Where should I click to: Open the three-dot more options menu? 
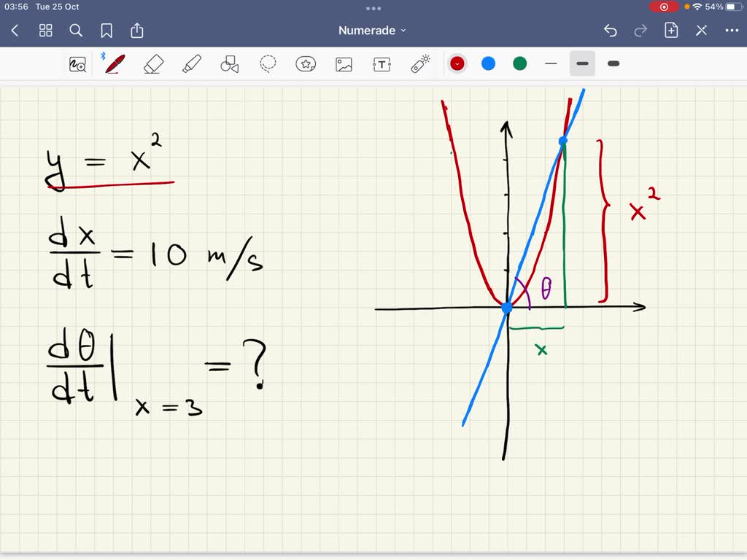click(732, 31)
